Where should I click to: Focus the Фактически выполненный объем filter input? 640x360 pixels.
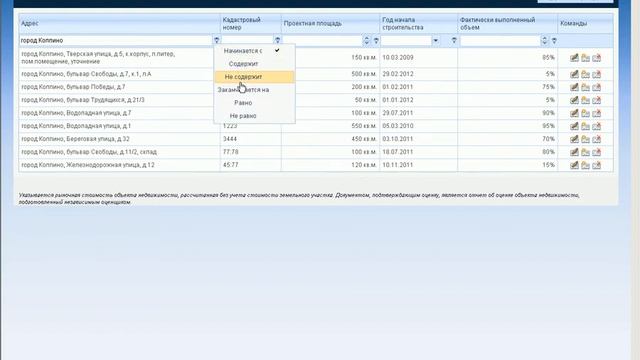500,40
